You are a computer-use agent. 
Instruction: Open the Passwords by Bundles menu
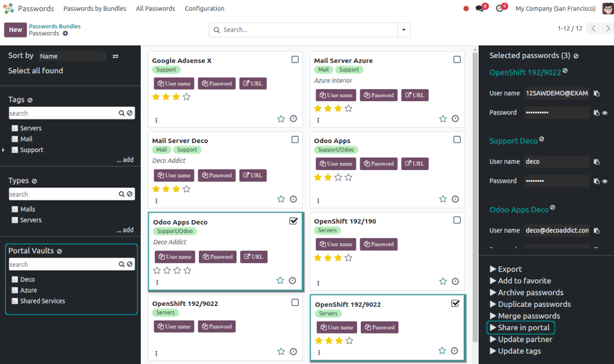tap(95, 9)
